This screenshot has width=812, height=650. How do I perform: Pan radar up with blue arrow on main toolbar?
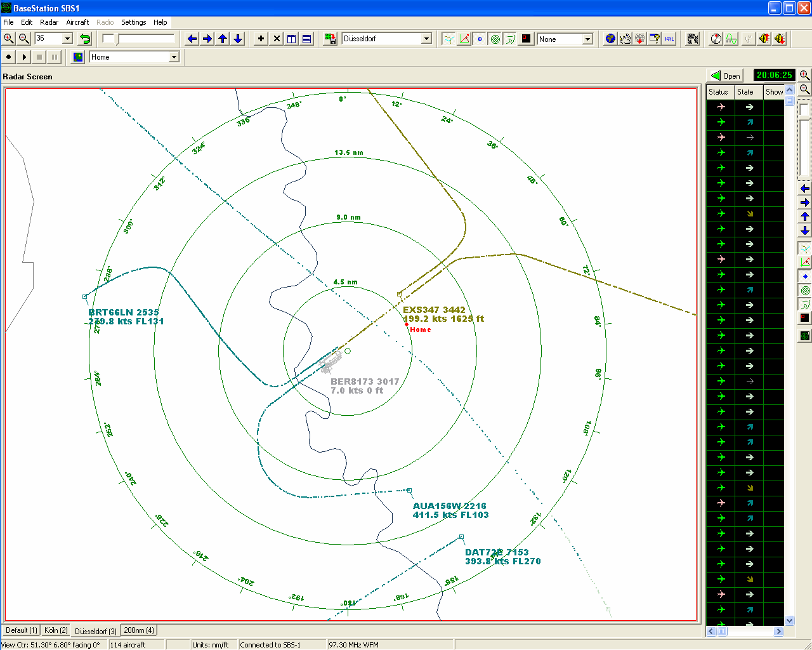pos(223,39)
